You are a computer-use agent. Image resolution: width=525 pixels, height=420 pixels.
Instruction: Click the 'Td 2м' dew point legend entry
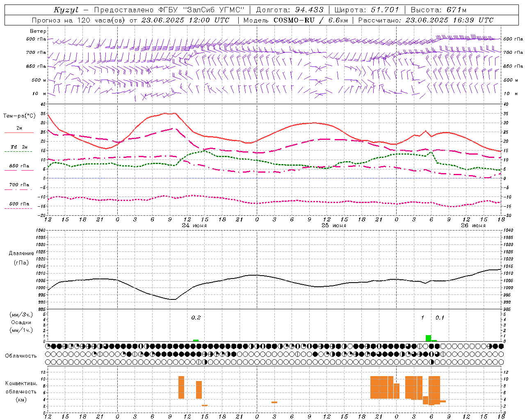(19, 147)
